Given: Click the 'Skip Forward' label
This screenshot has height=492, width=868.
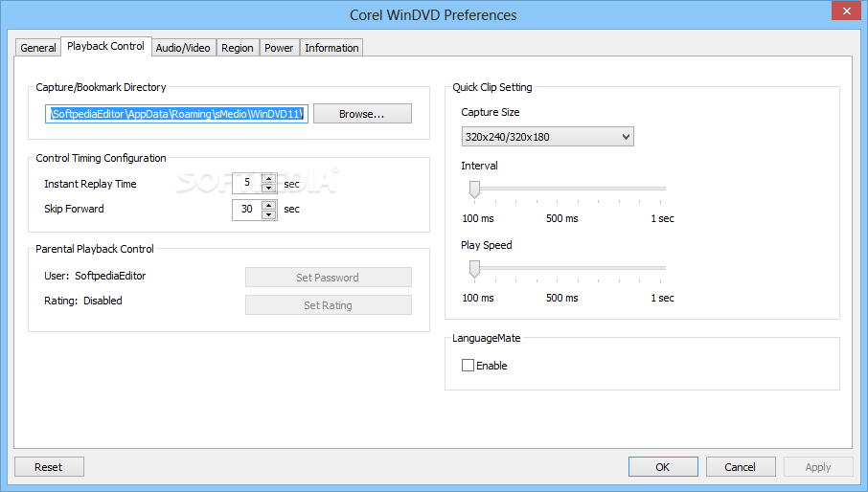Looking at the screenshot, I should coord(74,209).
